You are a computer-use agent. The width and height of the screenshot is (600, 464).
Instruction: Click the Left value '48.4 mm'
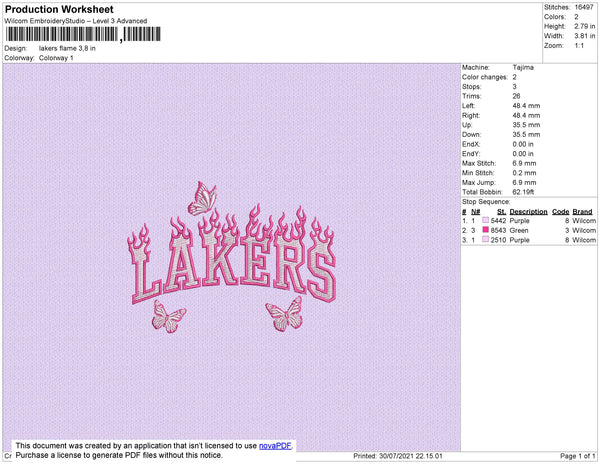point(526,106)
